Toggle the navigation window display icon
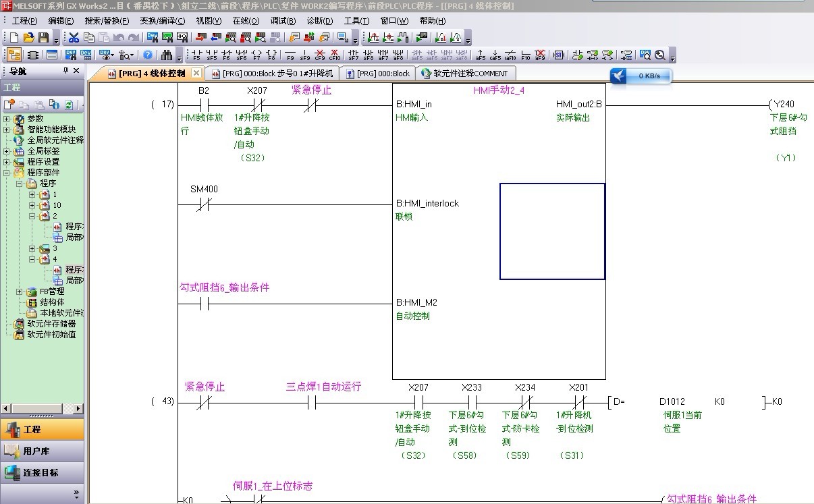The height and width of the screenshot is (504, 814). point(14,55)
